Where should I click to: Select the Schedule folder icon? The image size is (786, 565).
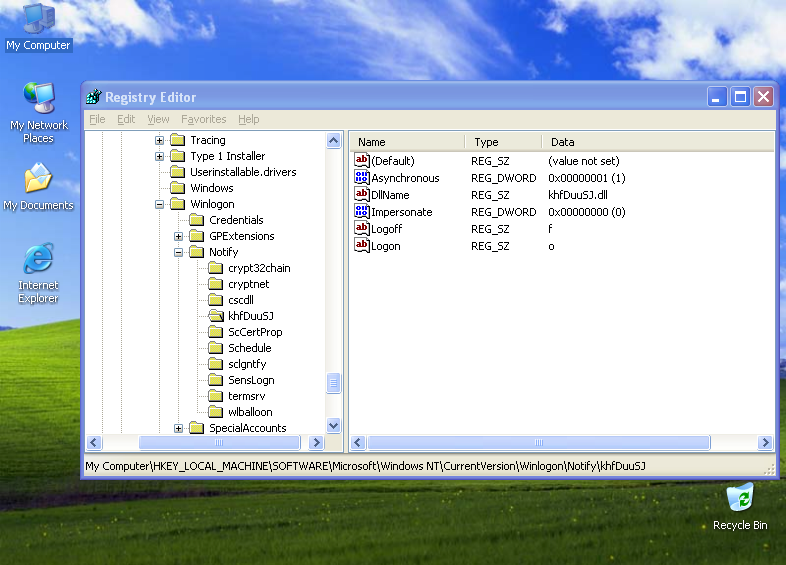pyautogui.click(x=216, y=348)
